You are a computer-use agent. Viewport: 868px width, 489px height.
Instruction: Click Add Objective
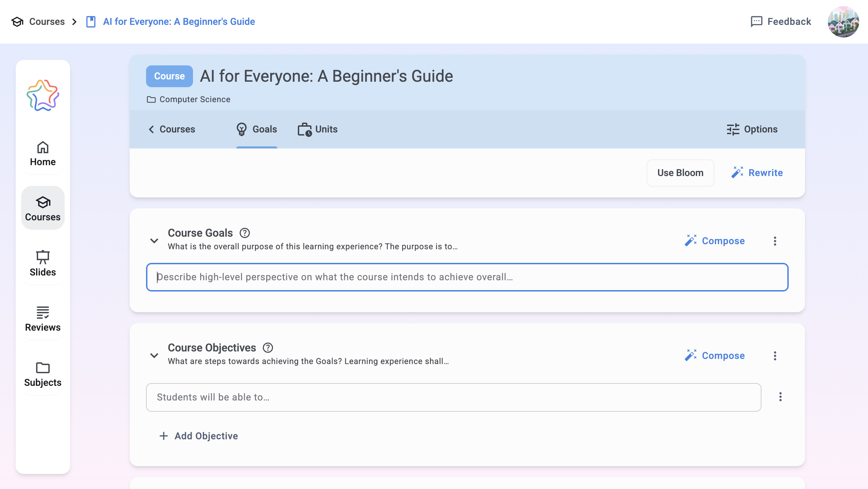click(x=199, y=436)
